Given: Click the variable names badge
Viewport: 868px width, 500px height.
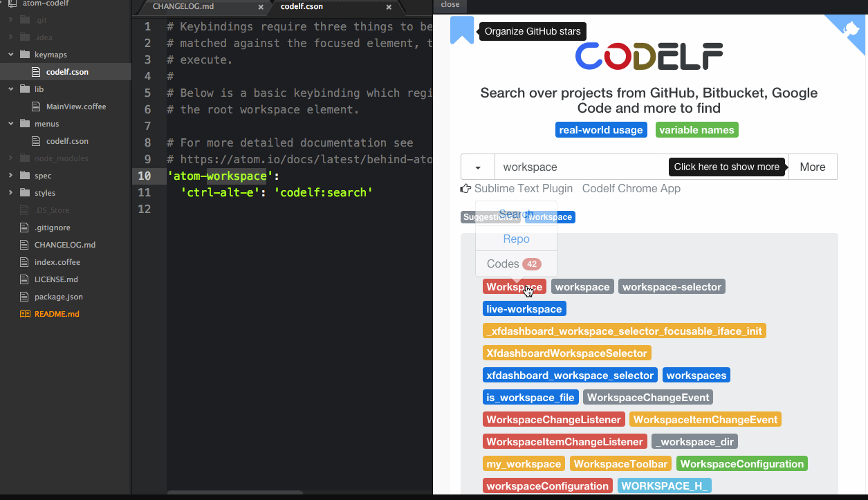Looking at the screenshot, I should (697, 130).
